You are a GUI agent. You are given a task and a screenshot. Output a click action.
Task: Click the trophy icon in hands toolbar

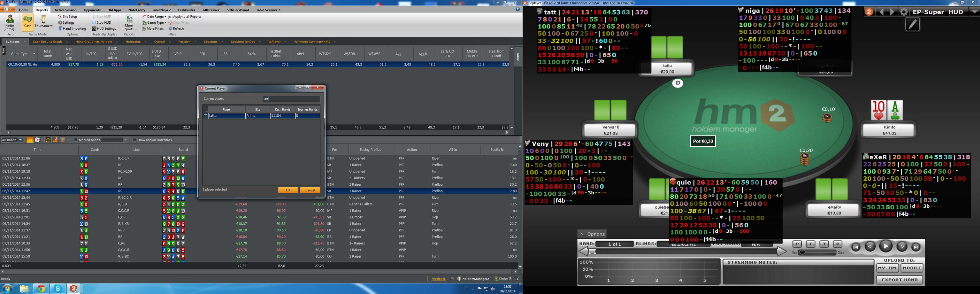pyautogui.click(x=63, y=140)
